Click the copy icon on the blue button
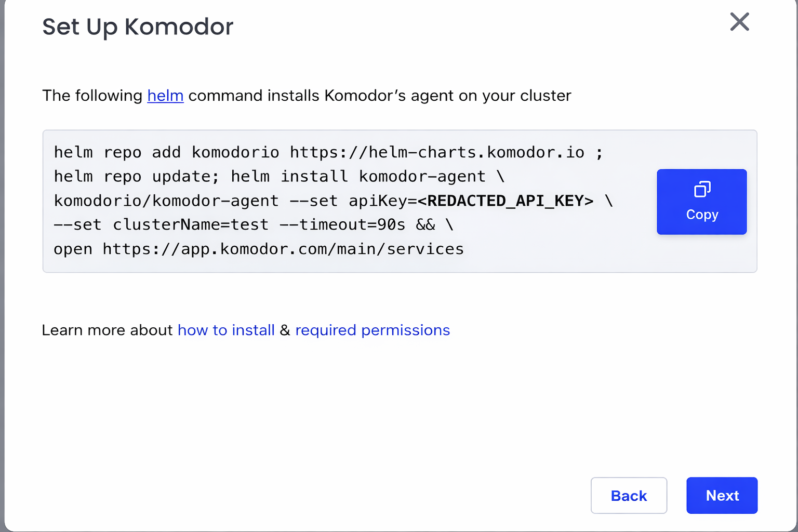798x532 pixels. point(702,190)
